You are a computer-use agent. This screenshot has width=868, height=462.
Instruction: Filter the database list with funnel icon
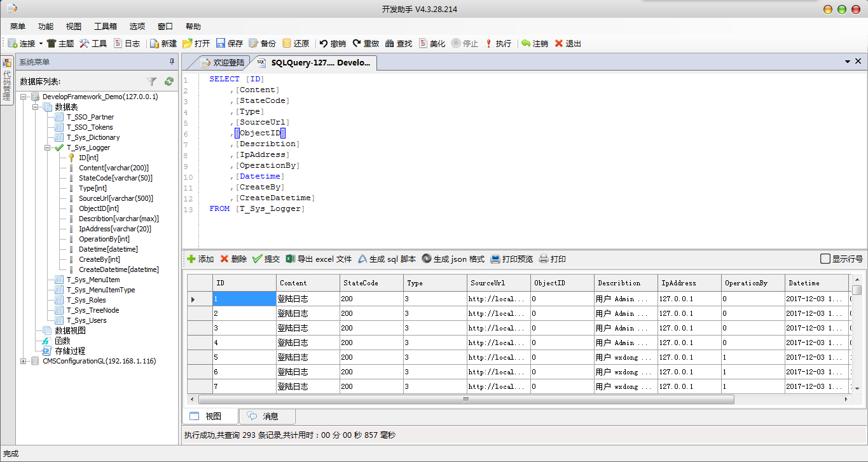(x=152, y=81)
